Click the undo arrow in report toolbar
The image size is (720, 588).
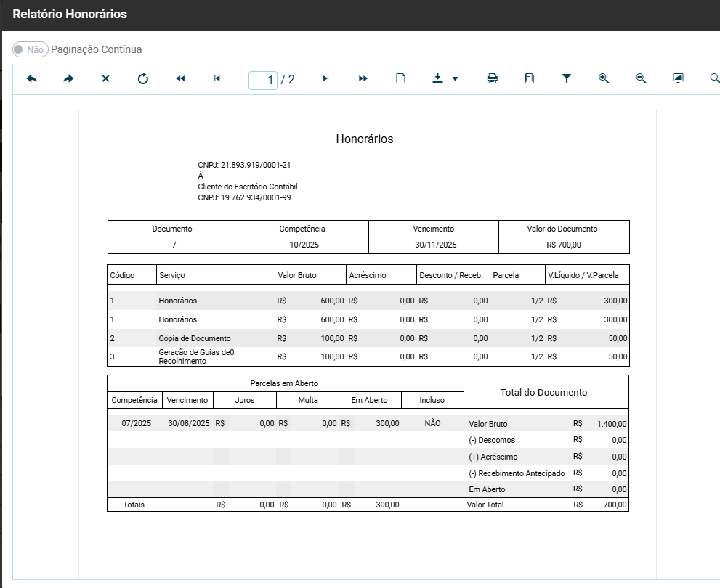click(x=32, y=78)
